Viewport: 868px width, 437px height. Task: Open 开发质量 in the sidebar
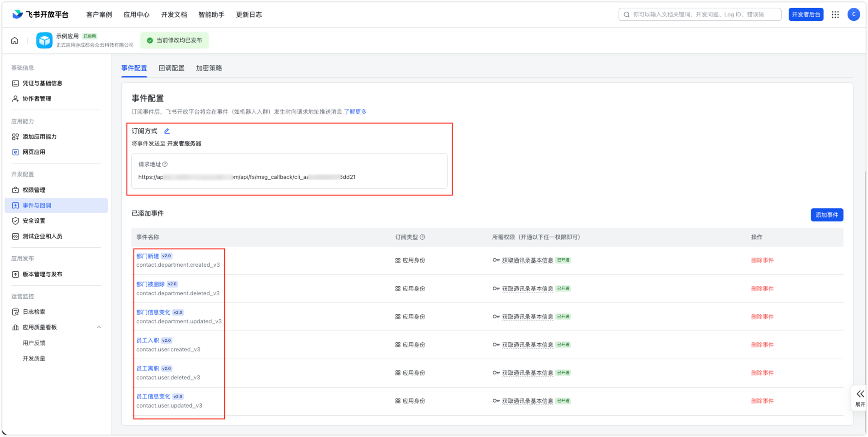click(x=34, y=359)
